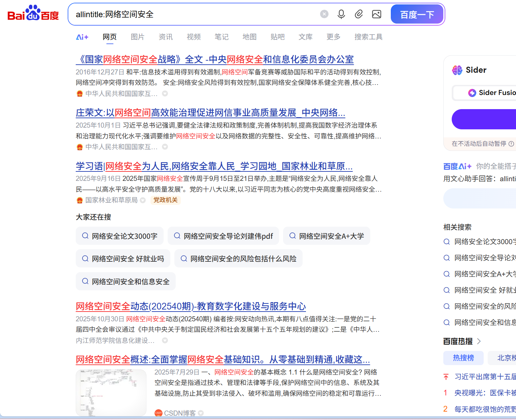Switch to the 图片 tab
The width and height of the screenshot is (516, 420).
[x=138, y=37]
